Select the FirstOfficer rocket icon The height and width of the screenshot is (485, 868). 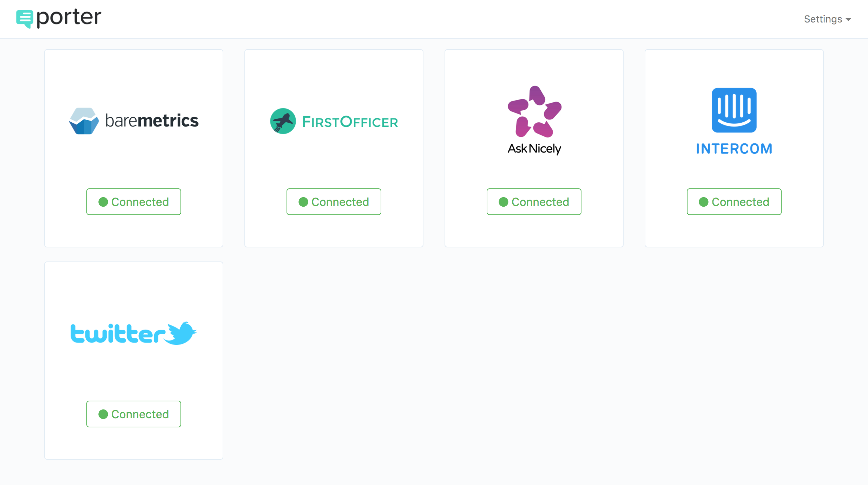[x=283, y=121]
